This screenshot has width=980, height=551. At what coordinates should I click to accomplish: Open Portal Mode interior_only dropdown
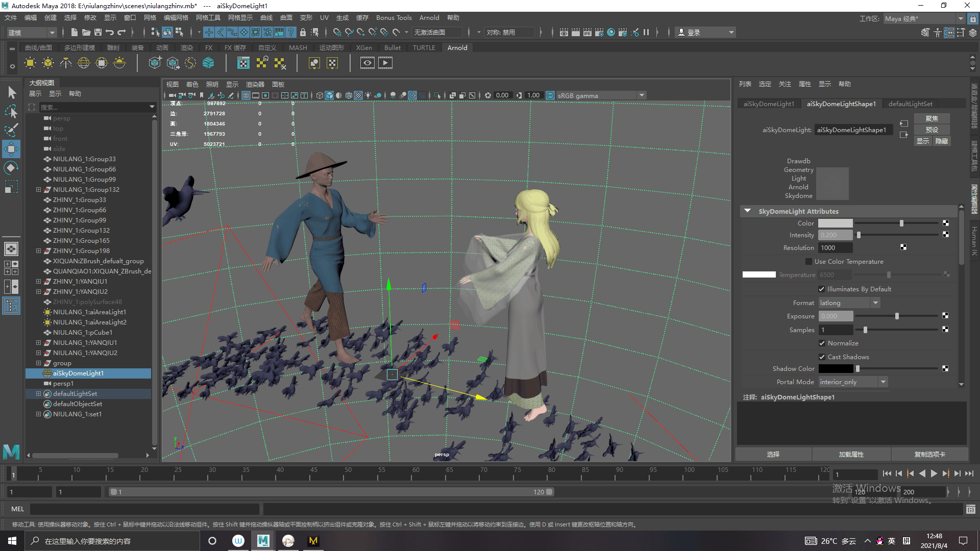pos(853,382)
